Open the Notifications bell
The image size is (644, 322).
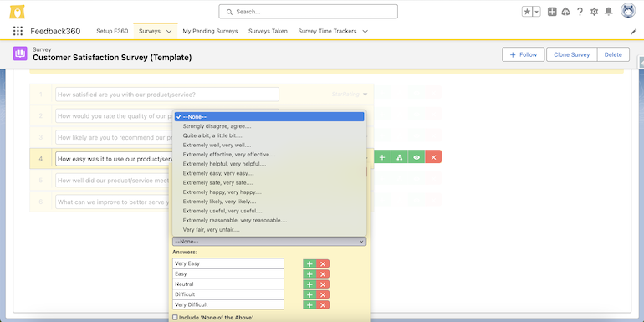(x=609, y=12)
